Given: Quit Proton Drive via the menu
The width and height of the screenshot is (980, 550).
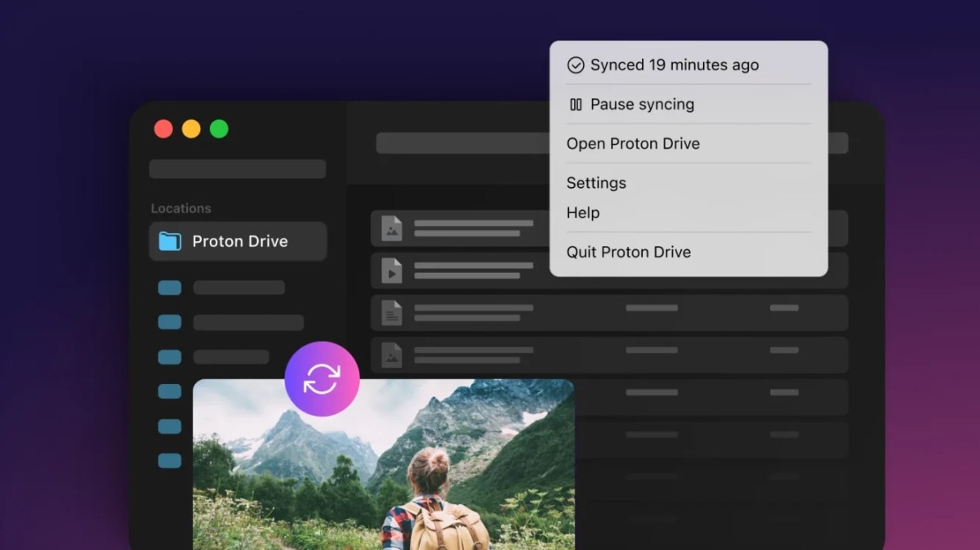Looking at the screenshot, I should pyautogui.click(x=629, y=252).
